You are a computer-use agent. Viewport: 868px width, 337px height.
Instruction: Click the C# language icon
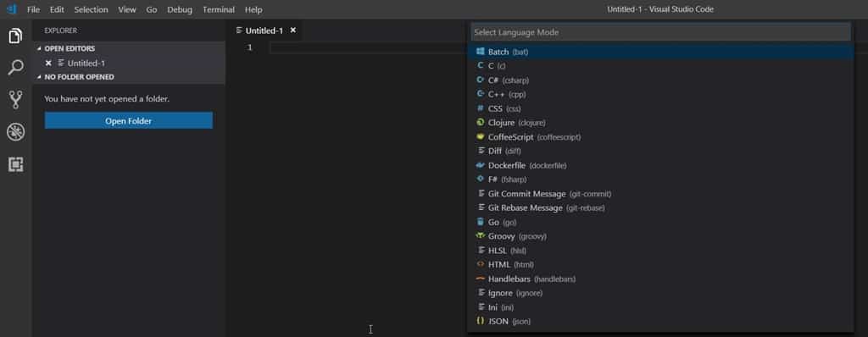pyautogui.click(x=480, y=80)
